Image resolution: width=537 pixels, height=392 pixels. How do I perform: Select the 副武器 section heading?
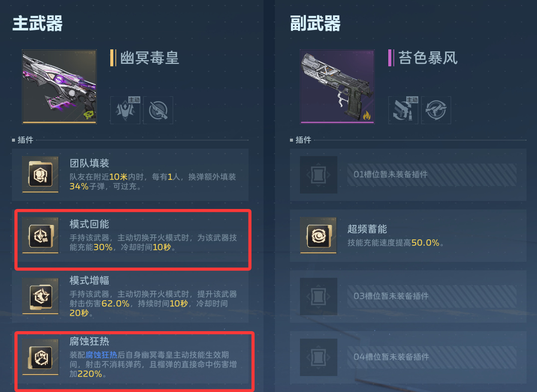315,23
